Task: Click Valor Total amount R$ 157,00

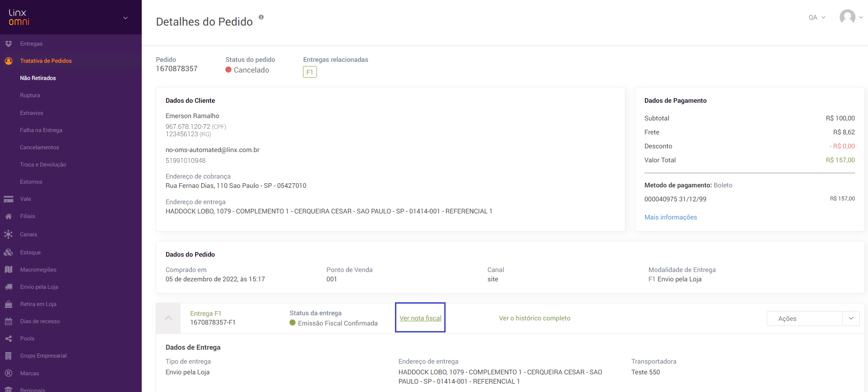Action: click(x=840, y=160)
